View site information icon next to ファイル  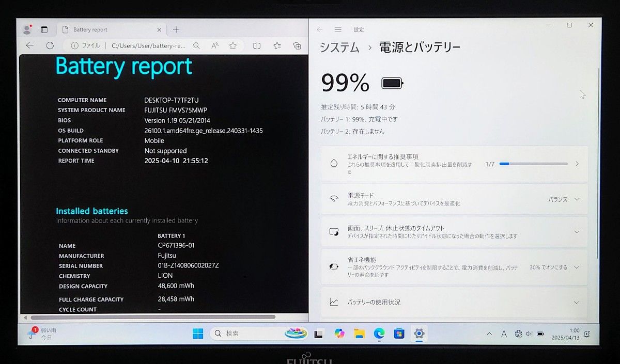pyautogui.click(x=74, y=45)
